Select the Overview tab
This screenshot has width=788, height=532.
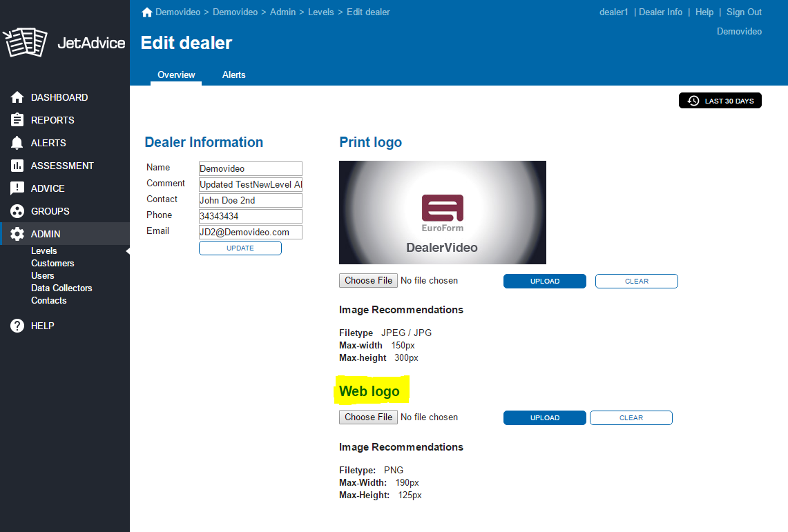[176, 75]
